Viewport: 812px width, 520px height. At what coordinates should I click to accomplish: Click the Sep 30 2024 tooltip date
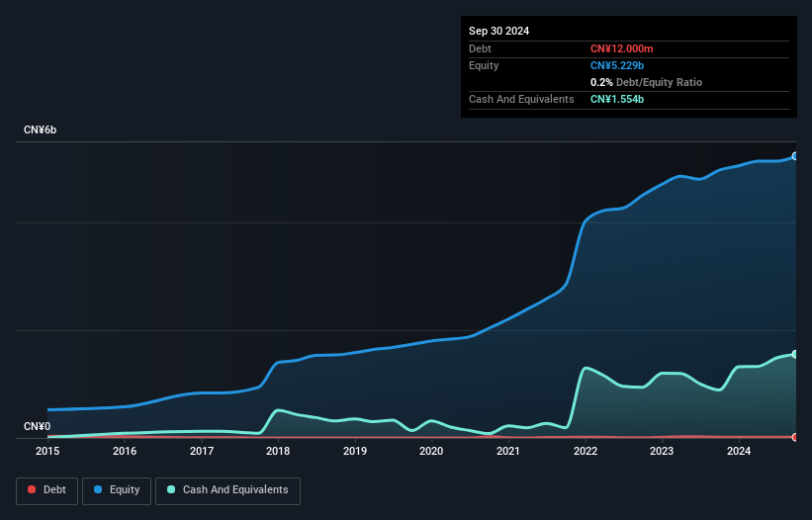498,31
